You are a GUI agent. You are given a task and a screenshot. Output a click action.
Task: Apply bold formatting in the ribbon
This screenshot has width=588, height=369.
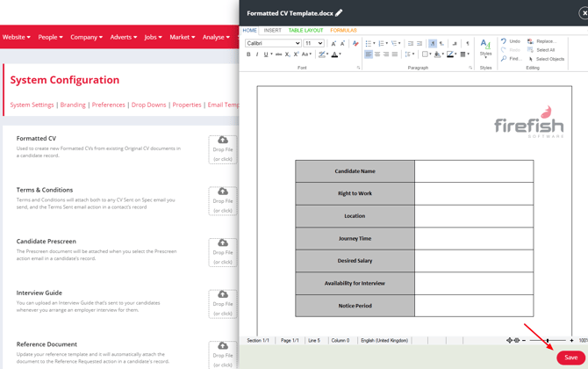pyautogui.click(x=248, y=54)
